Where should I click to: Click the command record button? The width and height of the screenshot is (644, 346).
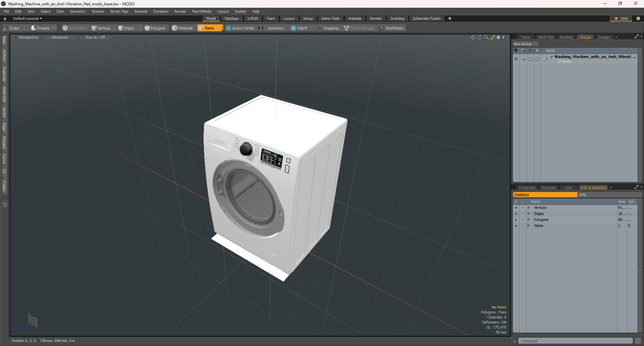tap(638, 341)
